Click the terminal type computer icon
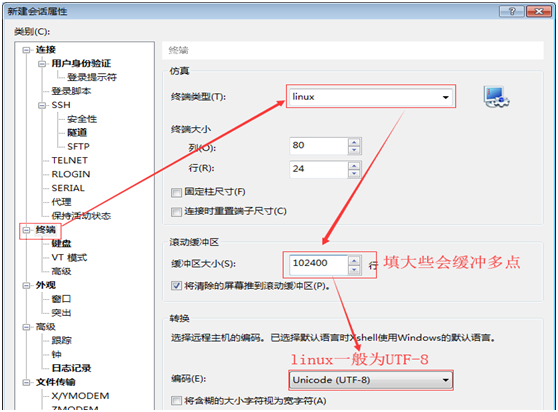The height and width of the screenshot is (412, 558). click(496, 97)
